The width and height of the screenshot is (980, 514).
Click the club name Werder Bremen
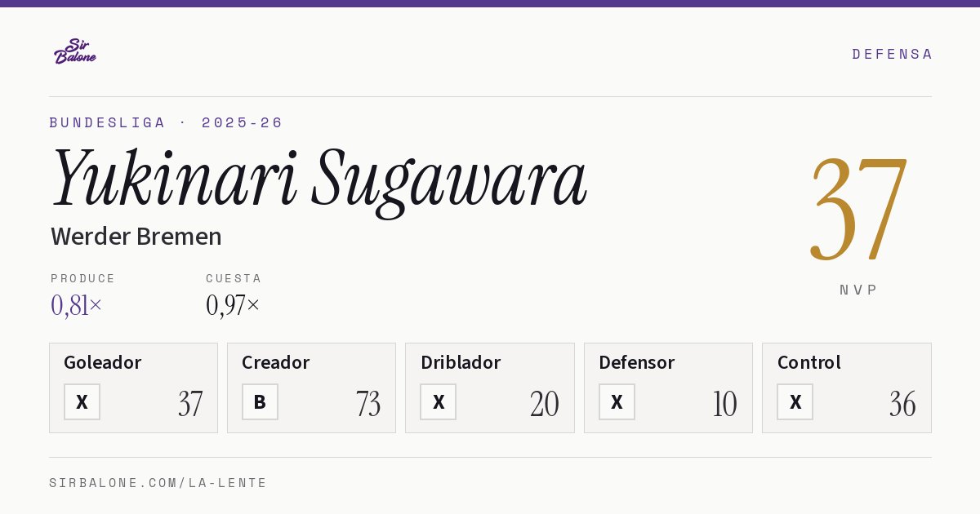136,237
